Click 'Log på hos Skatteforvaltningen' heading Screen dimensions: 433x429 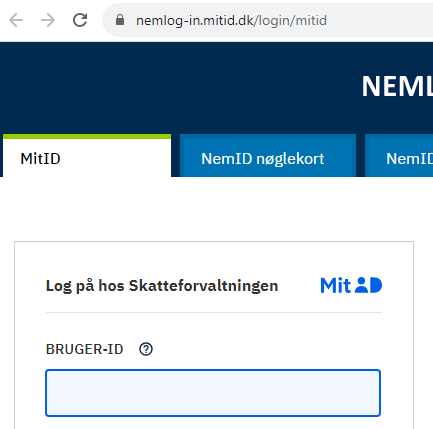[162, 286]
